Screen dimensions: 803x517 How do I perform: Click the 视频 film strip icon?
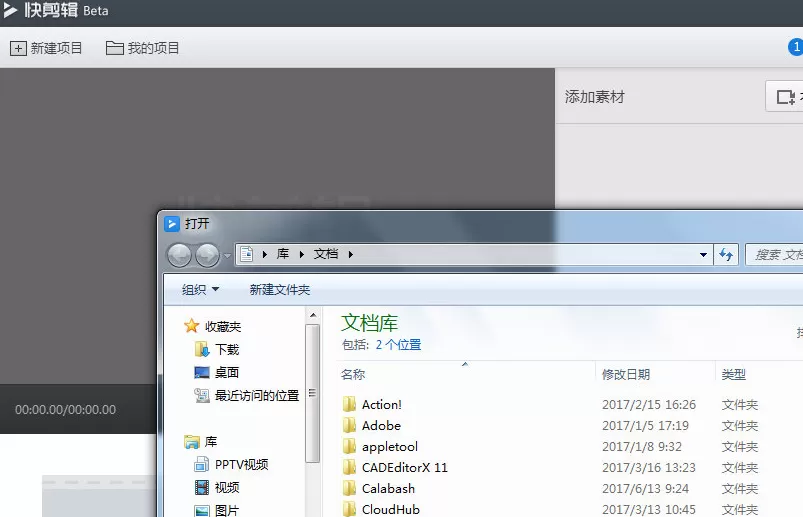click(x=202, y=488)
